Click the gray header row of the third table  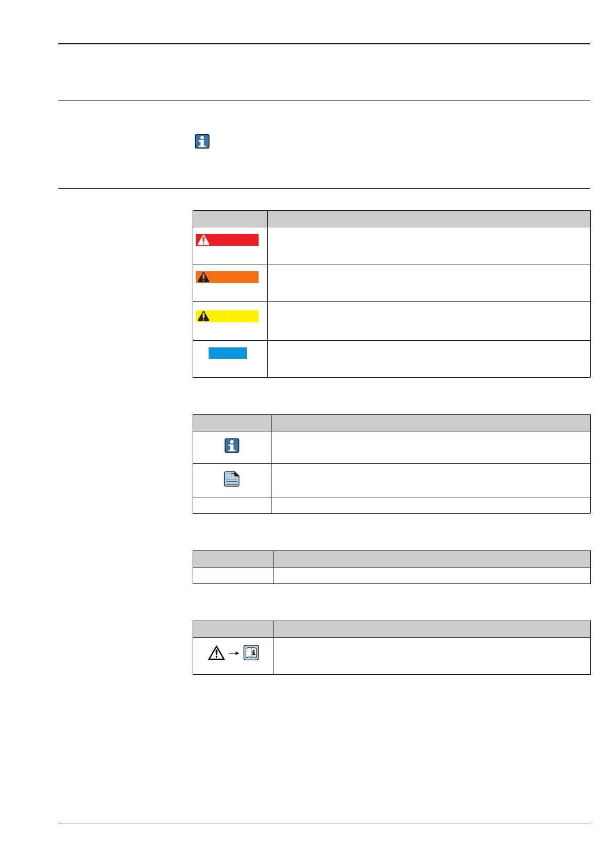[x=391, y=559]
